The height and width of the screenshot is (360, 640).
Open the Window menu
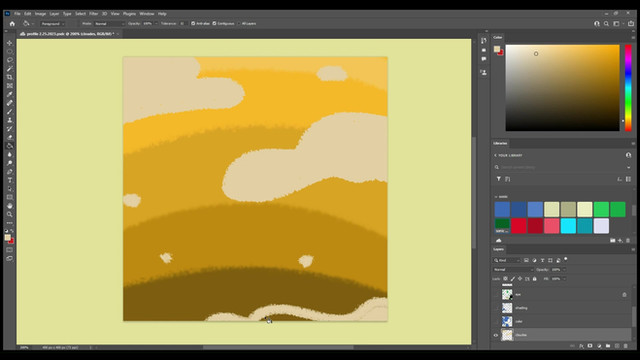147,13
